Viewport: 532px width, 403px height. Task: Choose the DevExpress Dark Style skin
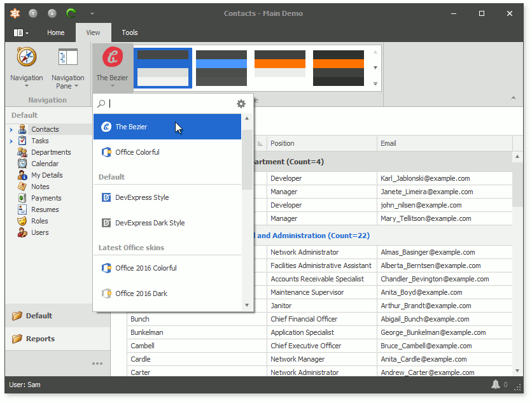tap(167, 223)
